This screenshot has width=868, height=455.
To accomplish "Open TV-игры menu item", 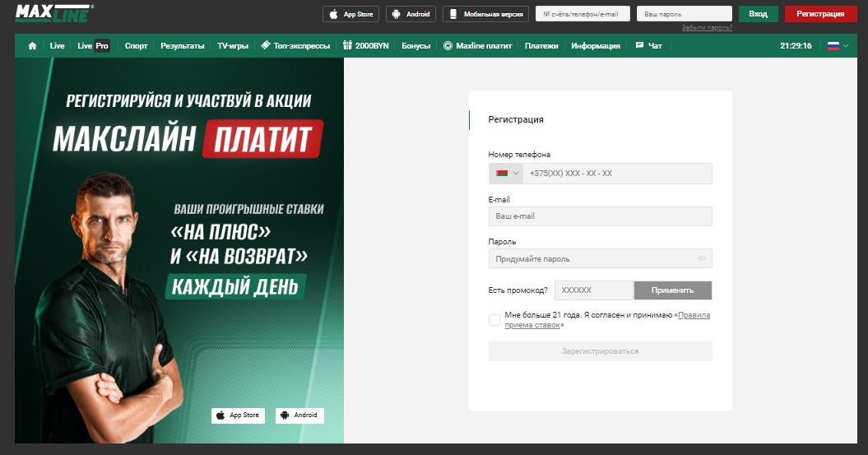I will click(x=233, y=46).
